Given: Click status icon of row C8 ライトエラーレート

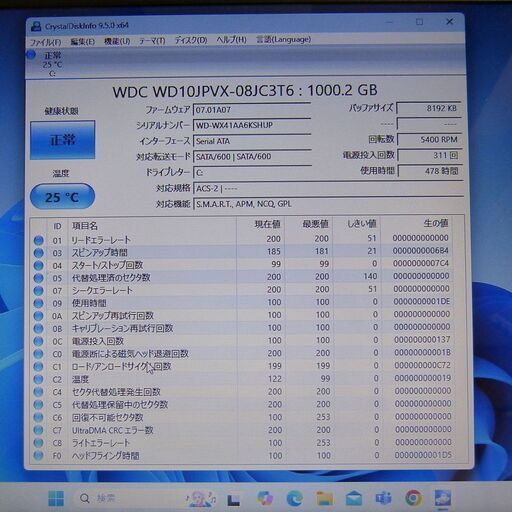Looking at the screenshot, I should (x=39, y=443).
